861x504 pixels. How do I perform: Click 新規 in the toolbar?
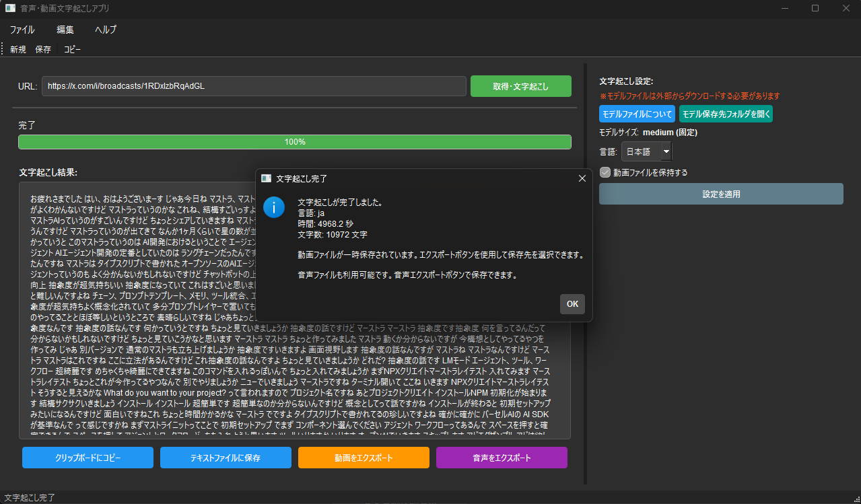pos(18,49)
